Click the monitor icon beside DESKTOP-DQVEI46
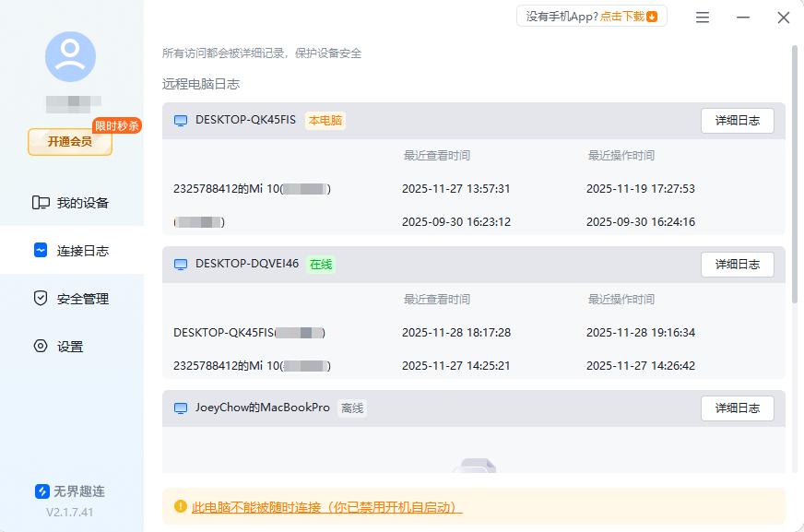This screenshot has height=532, width=804. (x=180, y=264)
